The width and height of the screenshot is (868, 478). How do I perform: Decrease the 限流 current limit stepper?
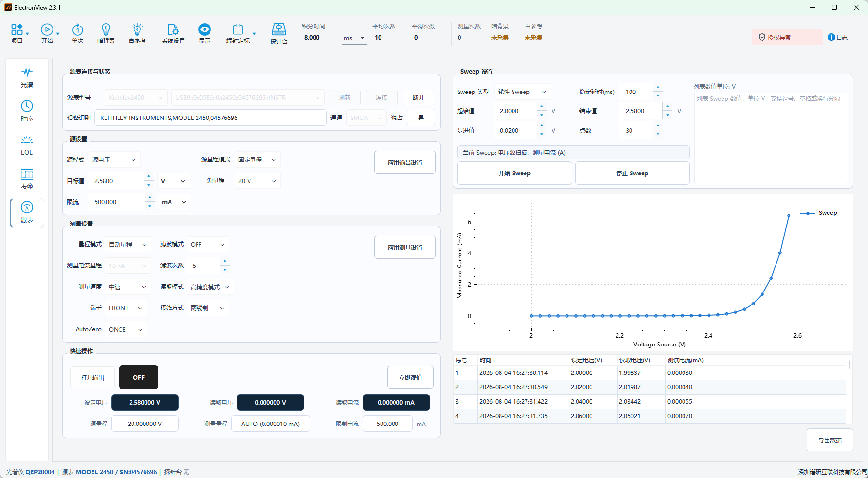point(150,206)
